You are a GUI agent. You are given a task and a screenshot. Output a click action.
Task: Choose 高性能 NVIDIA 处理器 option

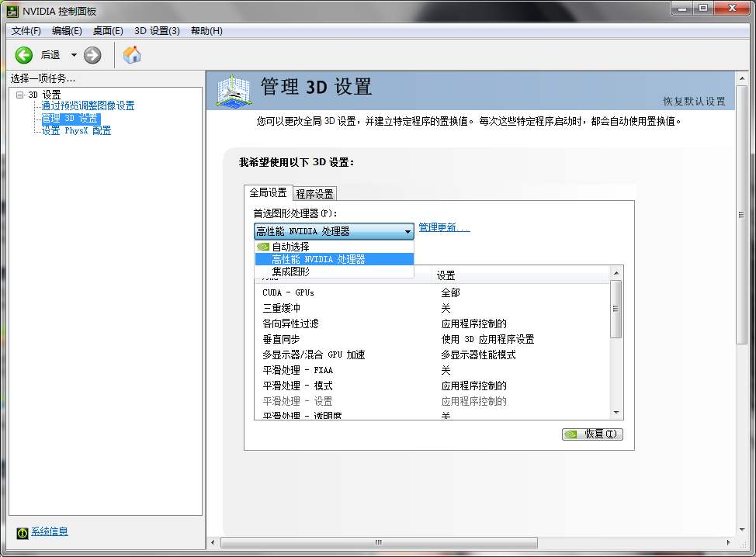tap(334, 259)
